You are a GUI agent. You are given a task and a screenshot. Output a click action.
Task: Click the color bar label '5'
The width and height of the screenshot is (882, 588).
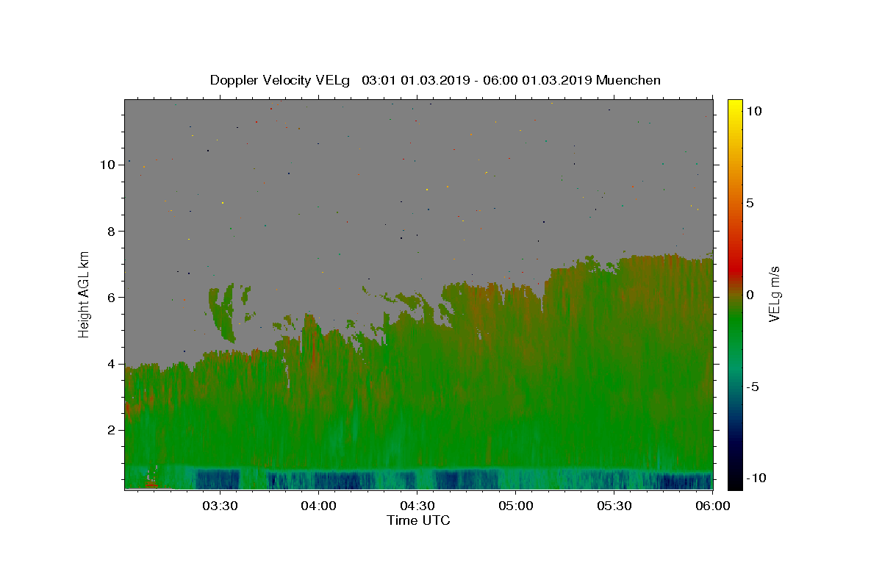[x=750, y=203]
